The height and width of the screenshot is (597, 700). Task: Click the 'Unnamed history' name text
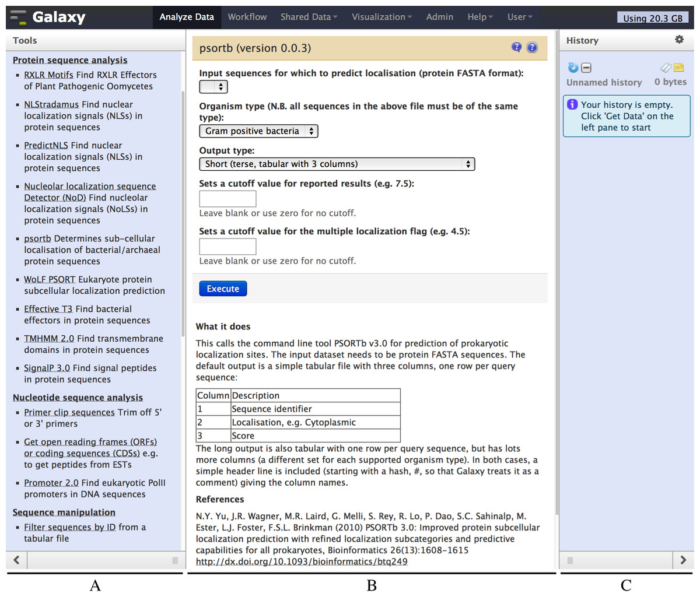(x=604, y=82)
